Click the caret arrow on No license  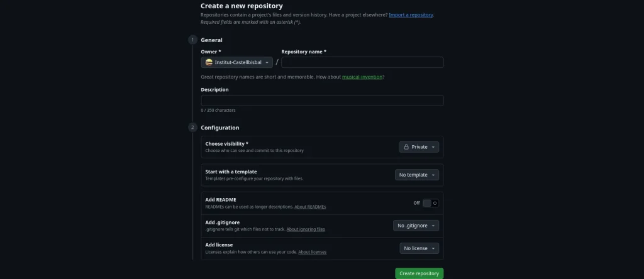pos(433,248)
